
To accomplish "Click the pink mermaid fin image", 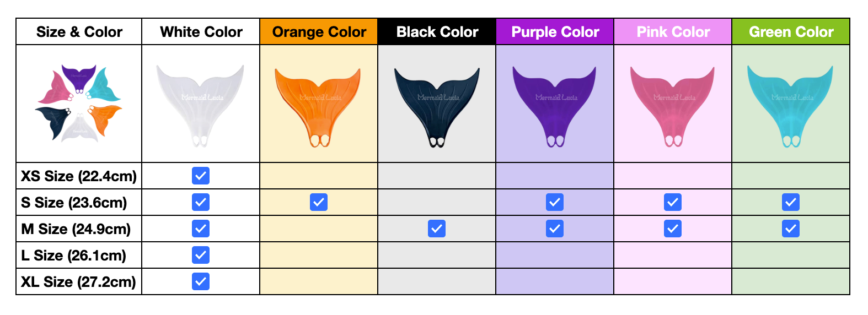I will 672,105.
